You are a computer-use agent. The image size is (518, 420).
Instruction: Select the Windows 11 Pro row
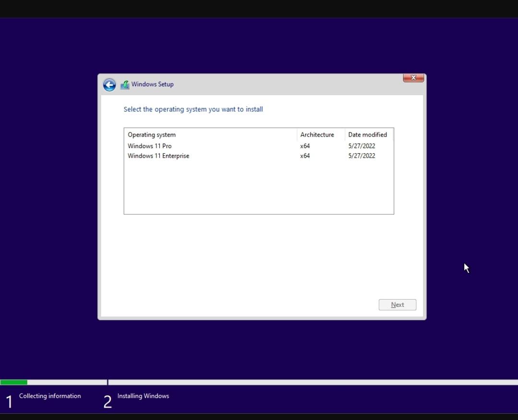click(259, 146)
